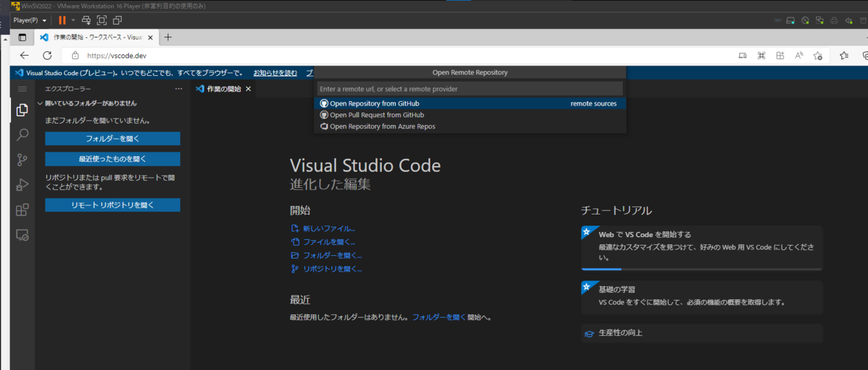This screenshot has width=868, height=370.
Task: Select Open Pull Request from GitHub
Action: pos(471,115)
